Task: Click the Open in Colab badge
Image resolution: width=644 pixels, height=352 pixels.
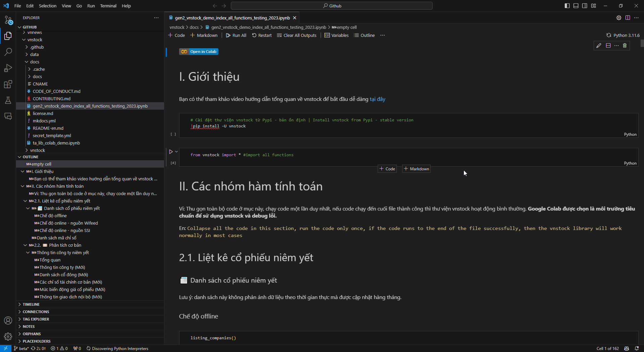Action: tap(199, 51)
